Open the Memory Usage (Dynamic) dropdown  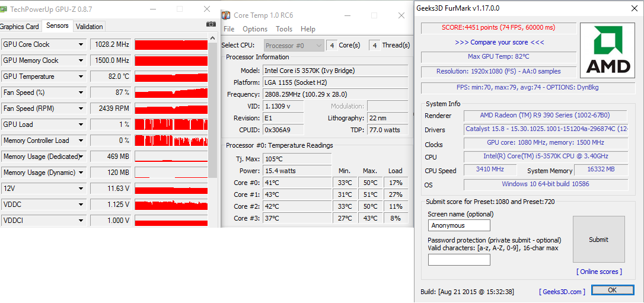click(81, 173)
